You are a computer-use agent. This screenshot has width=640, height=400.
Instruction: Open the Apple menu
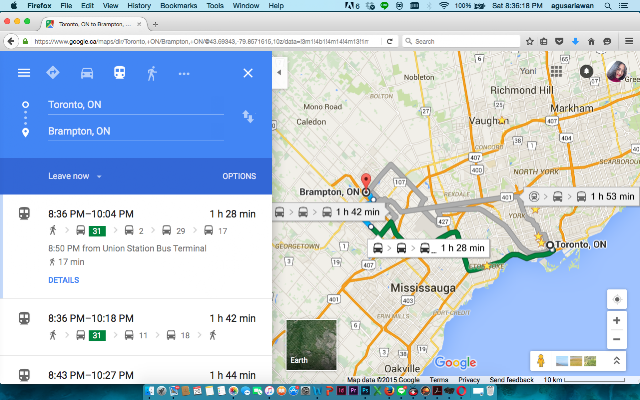(13, 6)
